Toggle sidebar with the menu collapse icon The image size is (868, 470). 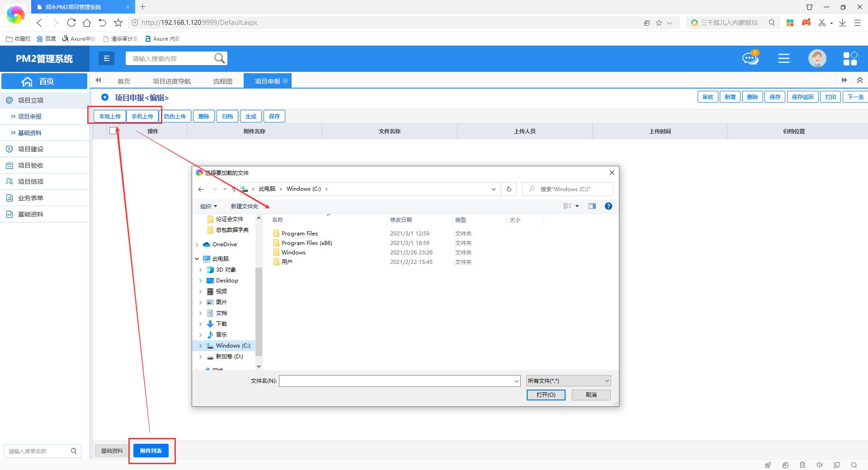(x=107, y=58)
